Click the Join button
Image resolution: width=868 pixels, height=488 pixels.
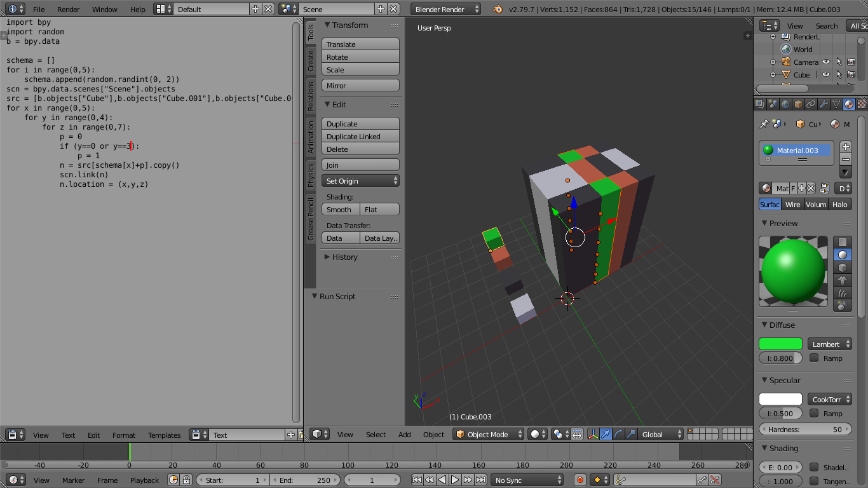point(360,165)
